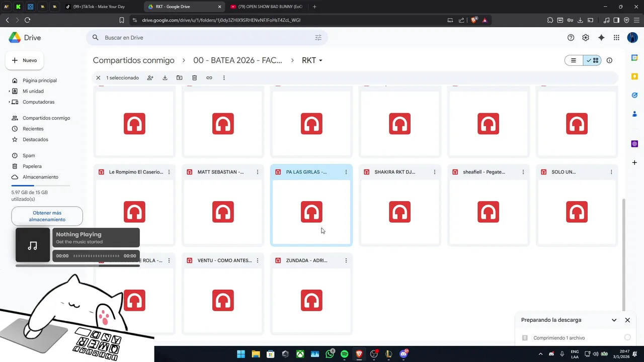Image resolution: width=644 pixels, height=362 pixels.
Task: Open options for PA LAS GIRLAS file
Action: [x=346, y=172]
